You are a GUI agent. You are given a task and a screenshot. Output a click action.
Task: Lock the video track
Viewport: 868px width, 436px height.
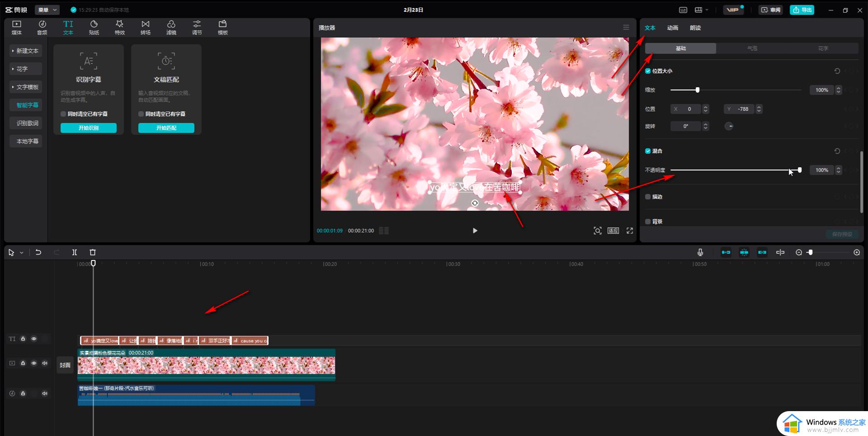click(x=23, y=363)
